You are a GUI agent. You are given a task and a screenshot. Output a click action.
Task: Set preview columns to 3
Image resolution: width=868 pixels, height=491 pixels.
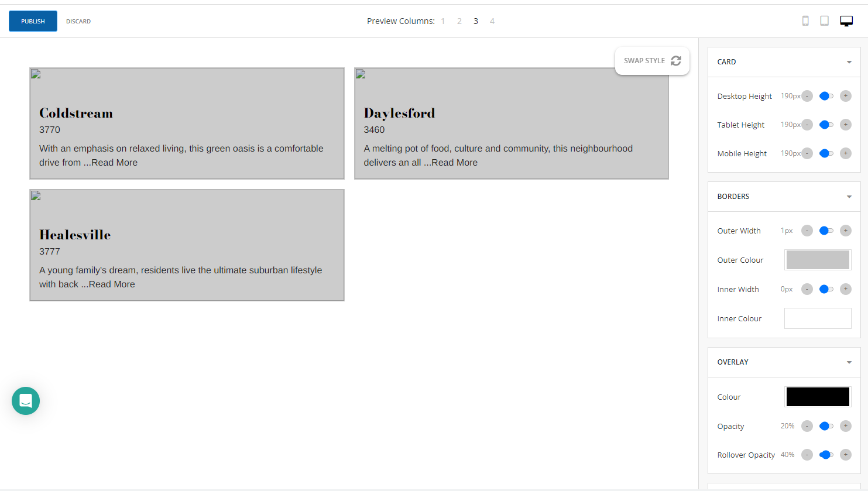[x=476, y=21]
